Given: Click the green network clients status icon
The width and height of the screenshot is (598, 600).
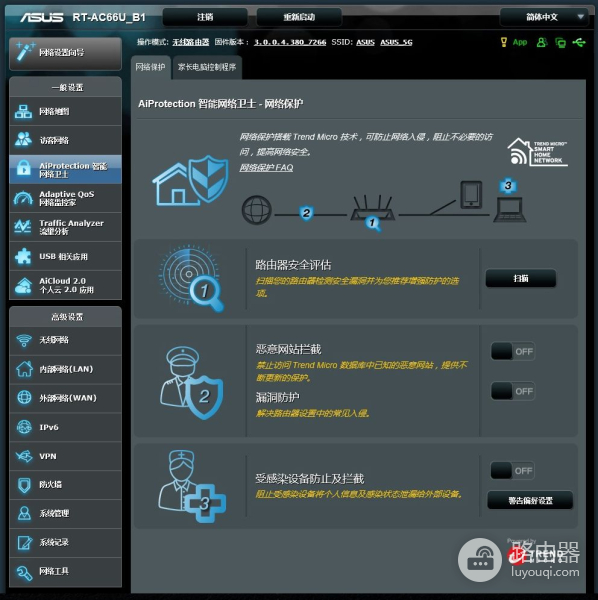Looking at the screenshot, I should point(561,42).
